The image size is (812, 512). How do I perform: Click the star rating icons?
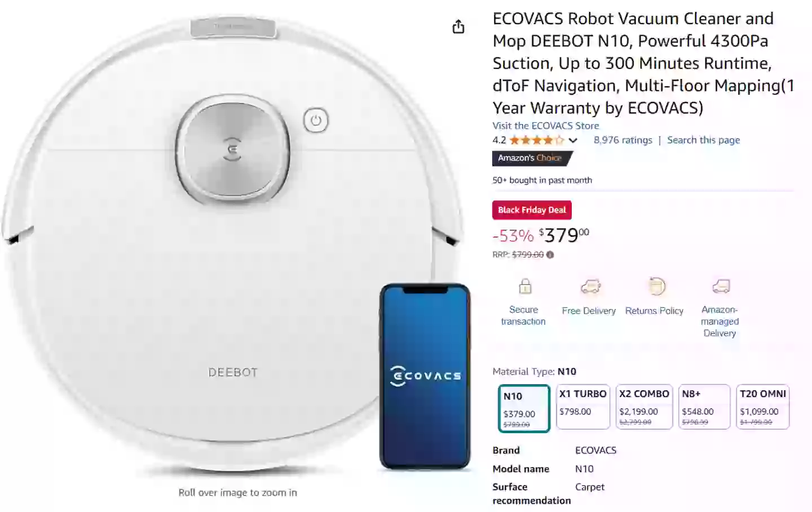point(536,140)
